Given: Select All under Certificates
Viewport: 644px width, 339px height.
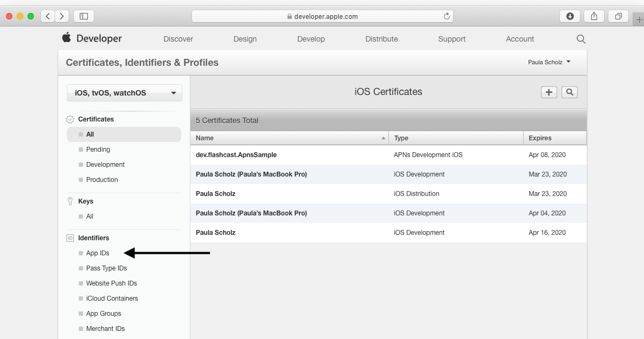Looking at the screenshot, I should click(x=124, y=134).
